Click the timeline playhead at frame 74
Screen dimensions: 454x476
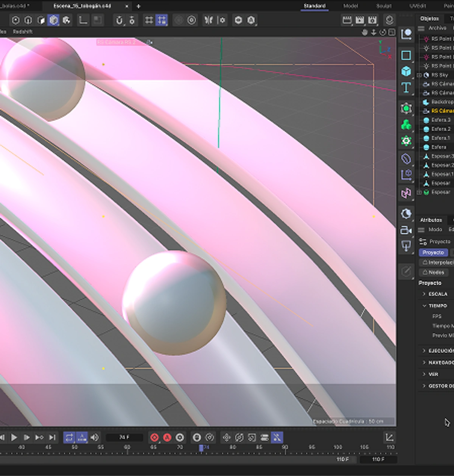pyautogui.click(x=201, y=448)
